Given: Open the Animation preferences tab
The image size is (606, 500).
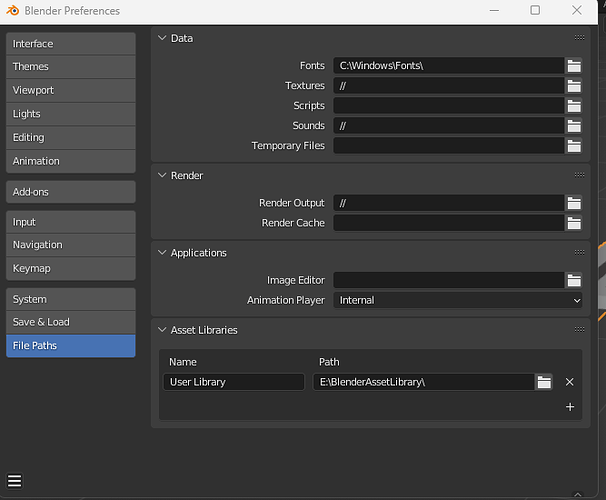Looking at the screenshot, I should (71, 161).
